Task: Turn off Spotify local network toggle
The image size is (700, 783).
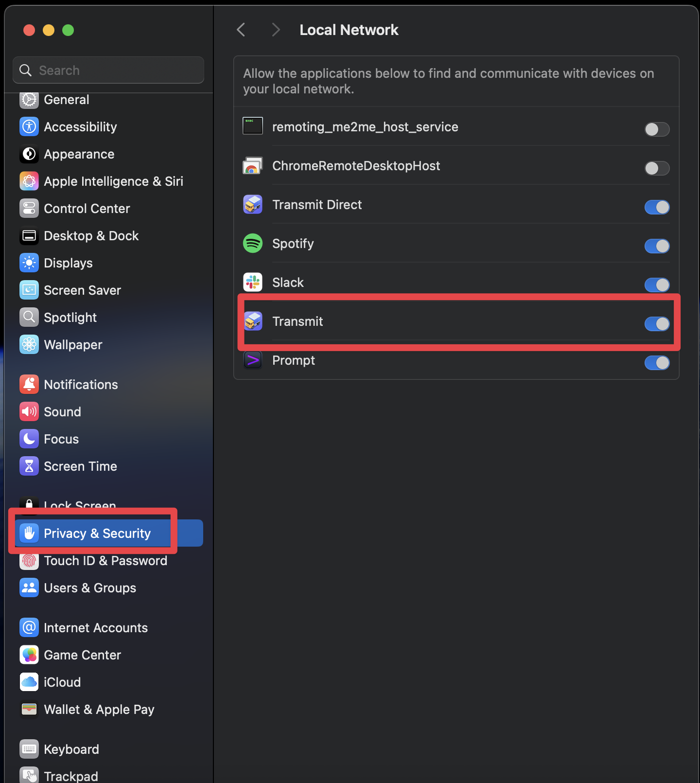Action: point(657,246)
